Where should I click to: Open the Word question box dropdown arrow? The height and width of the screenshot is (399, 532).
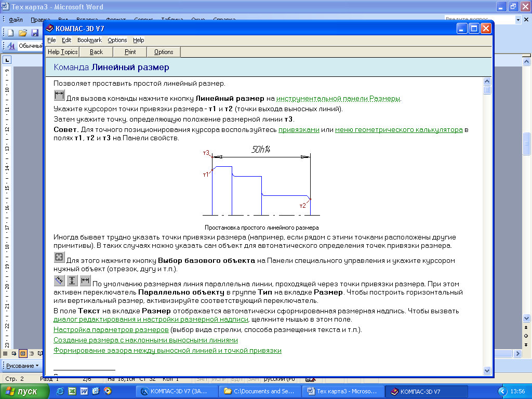coord(518,20)
